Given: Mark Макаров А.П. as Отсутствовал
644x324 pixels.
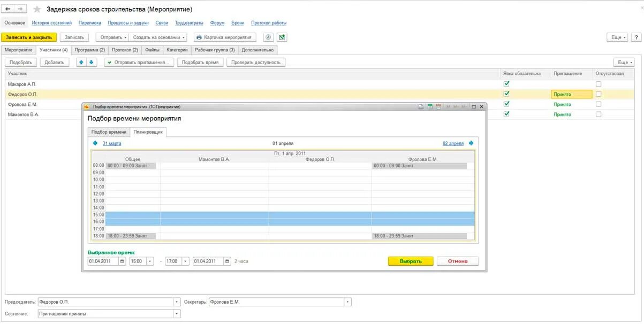Looking at the screenshot, I should coord(598,84).
